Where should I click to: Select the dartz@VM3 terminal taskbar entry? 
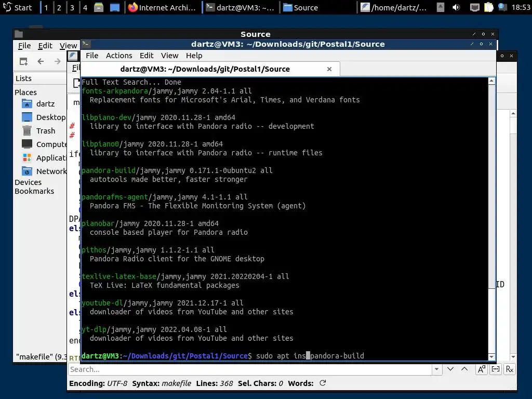click(240, 7)
